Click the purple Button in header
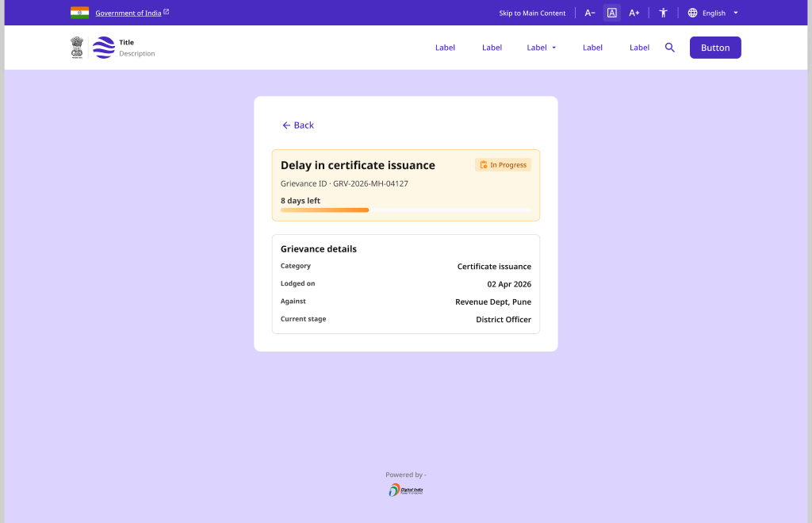Viewport: 812px width, 523px height. 715,48
